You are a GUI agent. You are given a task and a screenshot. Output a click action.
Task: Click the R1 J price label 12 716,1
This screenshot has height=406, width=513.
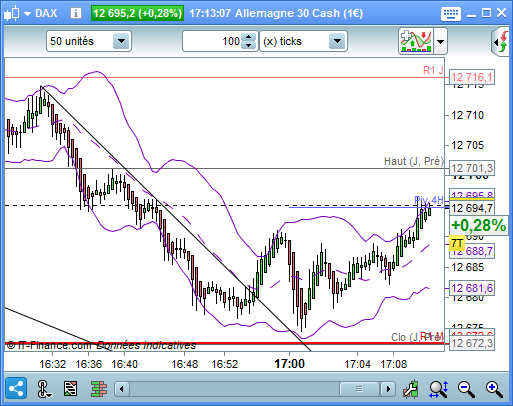472,77
